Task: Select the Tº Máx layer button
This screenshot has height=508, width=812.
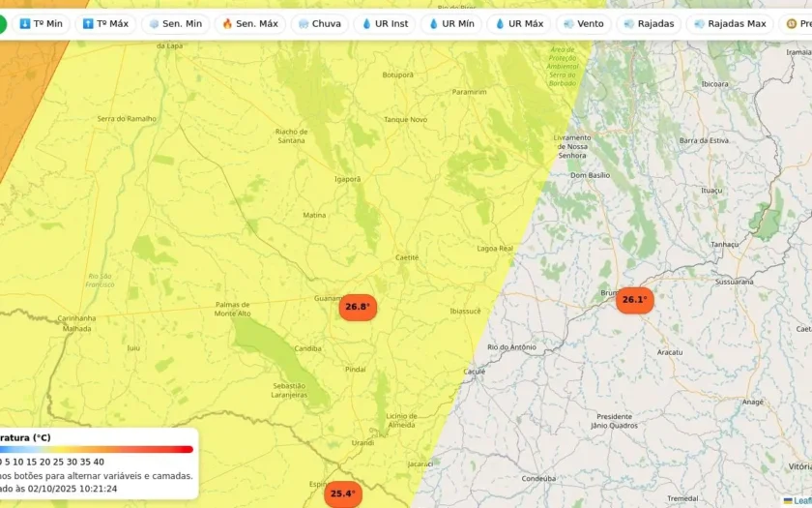Action: tap(105, 24)
